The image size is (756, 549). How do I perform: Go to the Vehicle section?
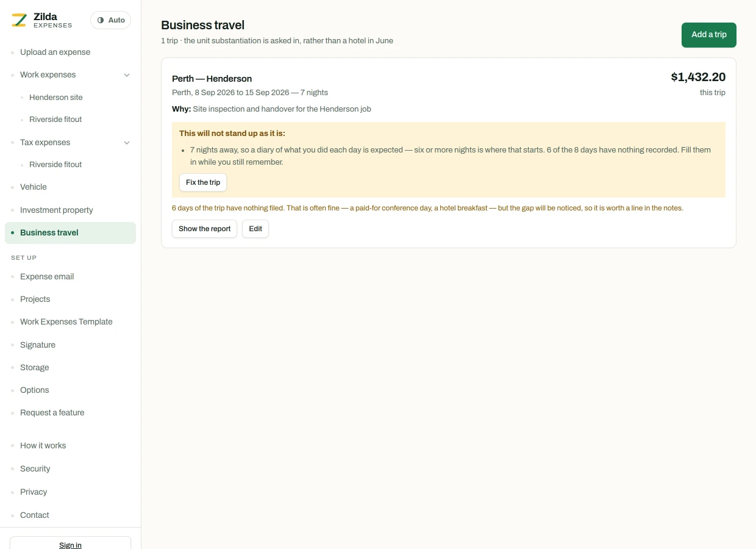tap(34, 187)
